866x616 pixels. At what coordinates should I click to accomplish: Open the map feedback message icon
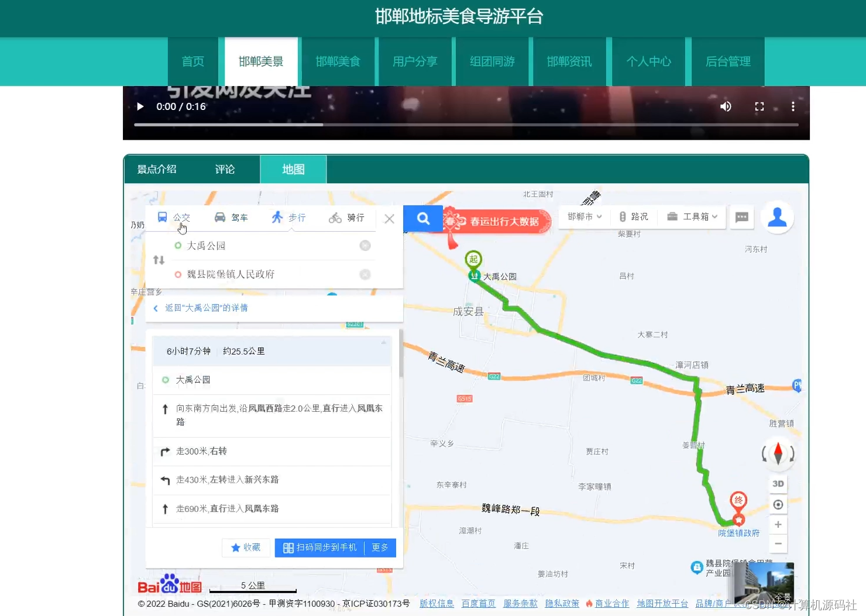pos(741,217)
